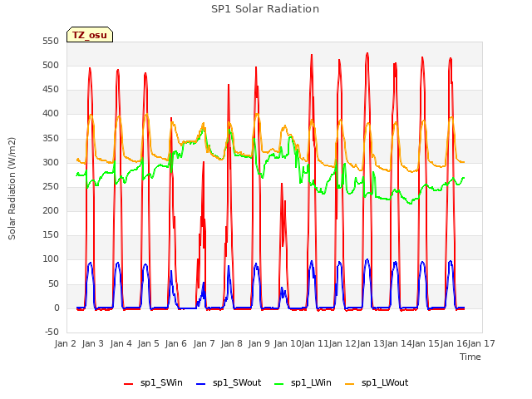532x399 pixels.
Task: Click the Jan 12 x-axis tick label
Action: (342, 343)
